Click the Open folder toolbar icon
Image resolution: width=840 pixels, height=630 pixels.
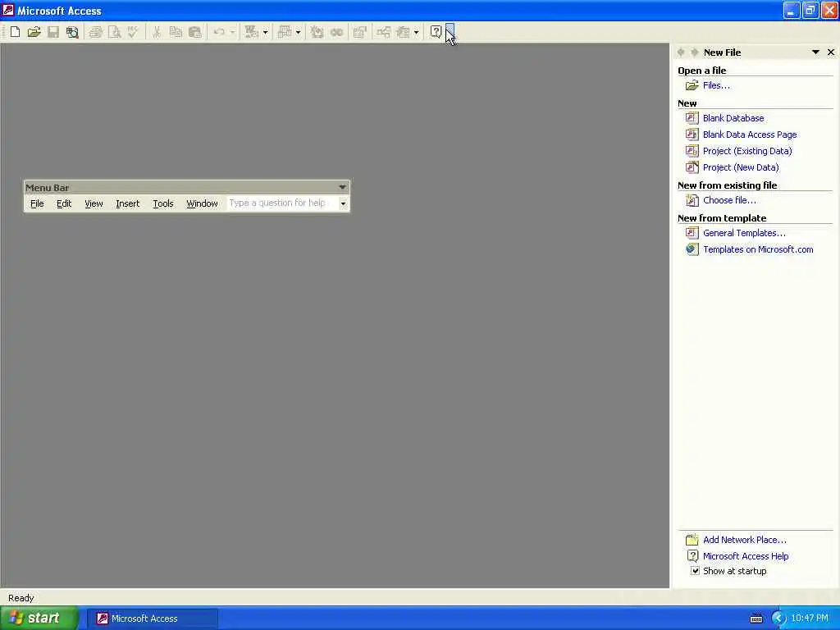34,32
